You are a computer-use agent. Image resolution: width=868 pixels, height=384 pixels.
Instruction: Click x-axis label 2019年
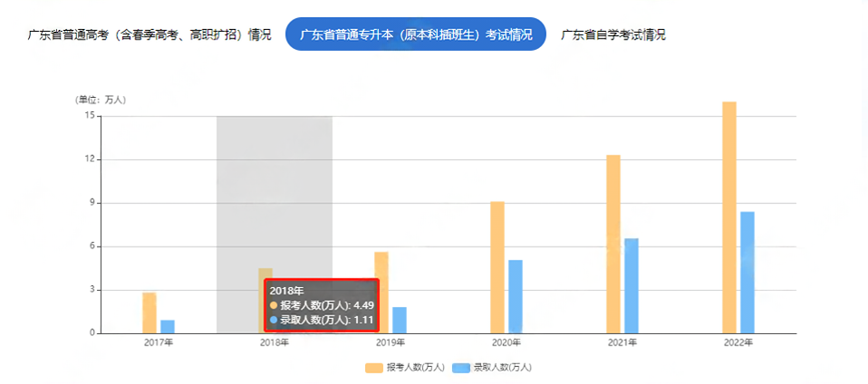coord(391,343)
